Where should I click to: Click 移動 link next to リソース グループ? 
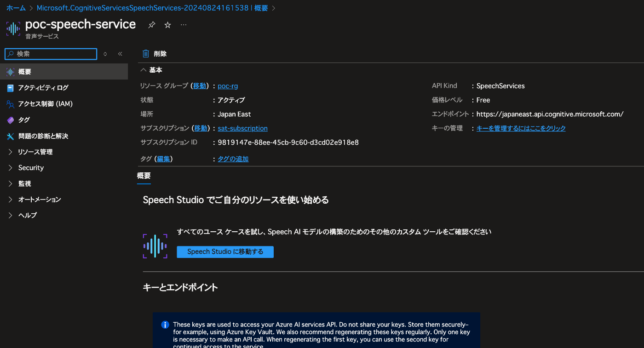point(200,86)
